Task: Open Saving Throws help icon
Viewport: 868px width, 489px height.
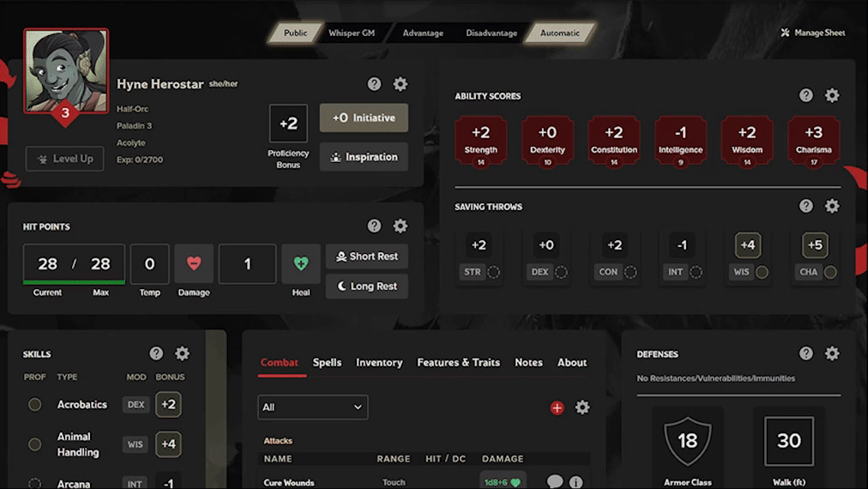Action: [806, 206]
